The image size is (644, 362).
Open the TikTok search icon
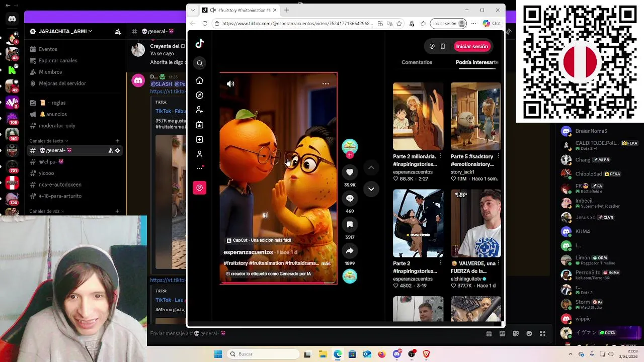click(x=200, y=63)
